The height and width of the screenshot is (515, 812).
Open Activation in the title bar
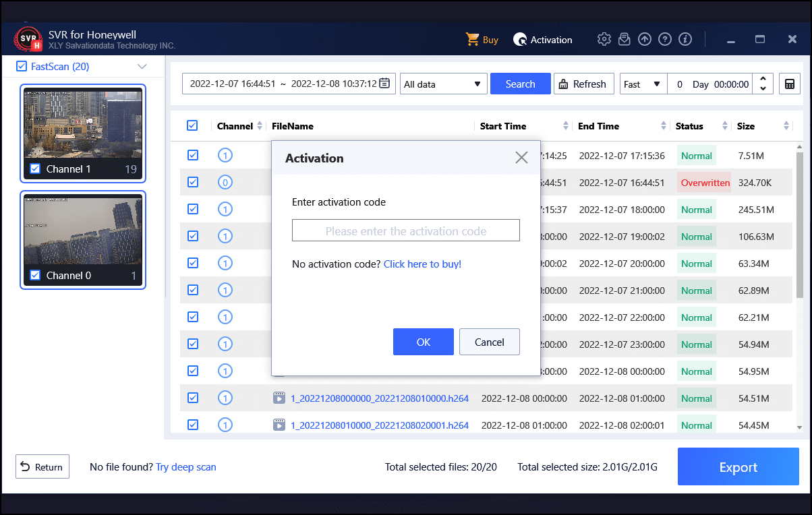(543, 40)
